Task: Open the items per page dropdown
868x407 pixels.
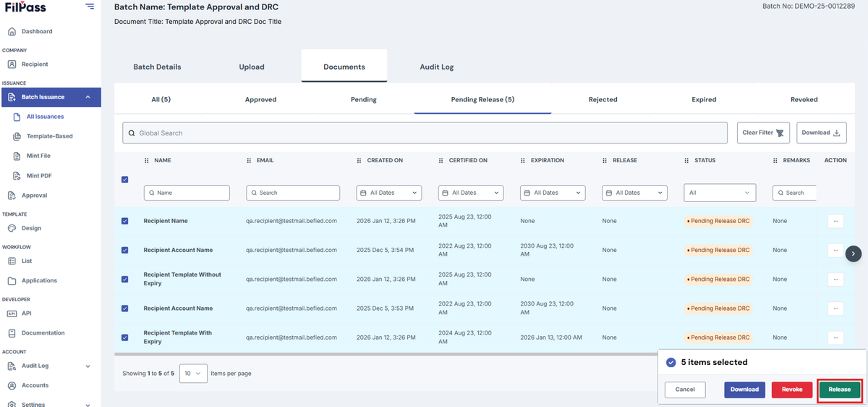Action: click(193, 373)
